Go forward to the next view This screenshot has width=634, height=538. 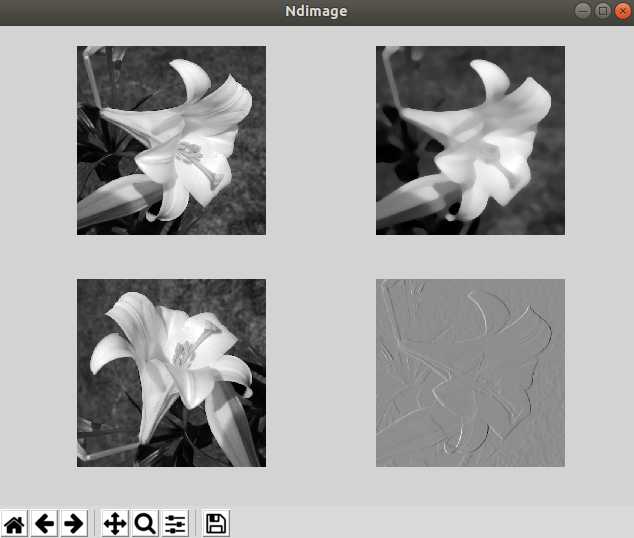74,523
